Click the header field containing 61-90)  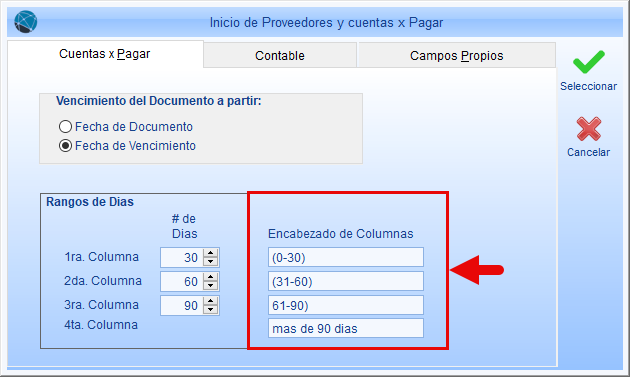point(346,305)
